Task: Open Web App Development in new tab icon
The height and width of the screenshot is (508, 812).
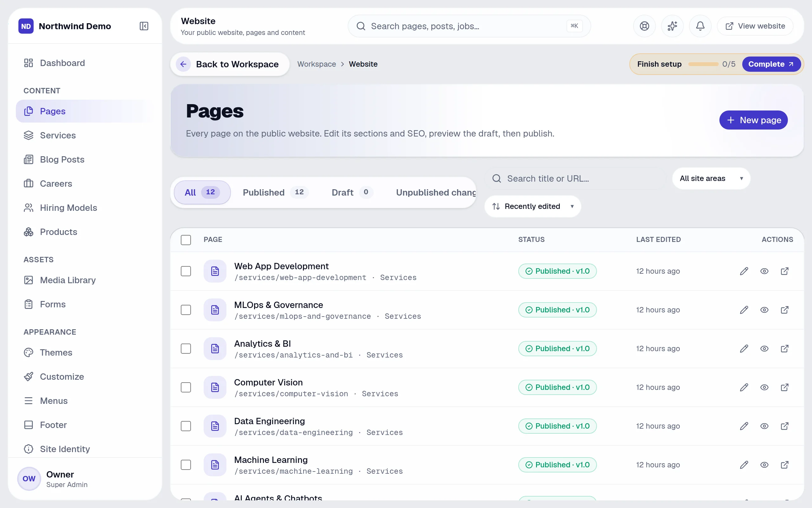Action: click(784, 271)
